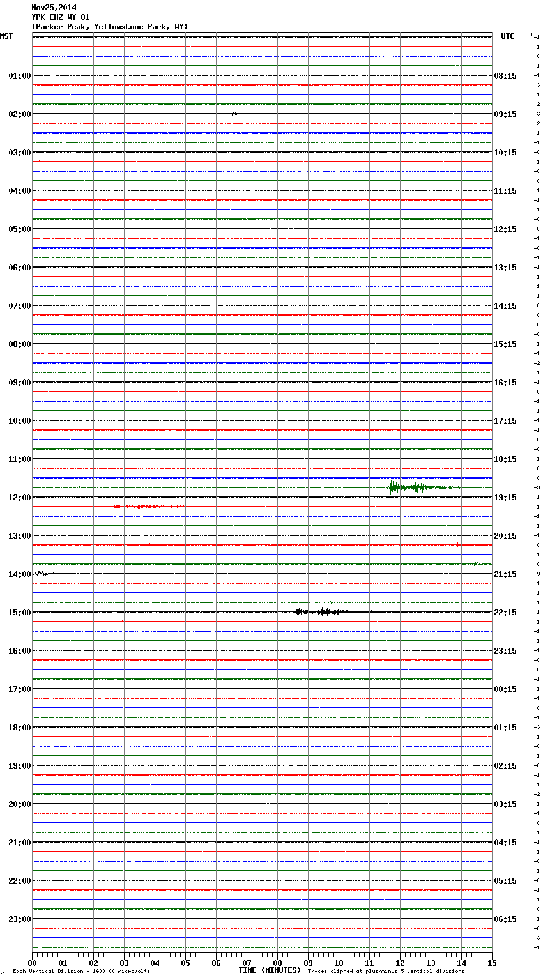Viewport: 543px width, 980px height.
Task: Select the 23:00 MST time label
Action: [x=19, y=919]
